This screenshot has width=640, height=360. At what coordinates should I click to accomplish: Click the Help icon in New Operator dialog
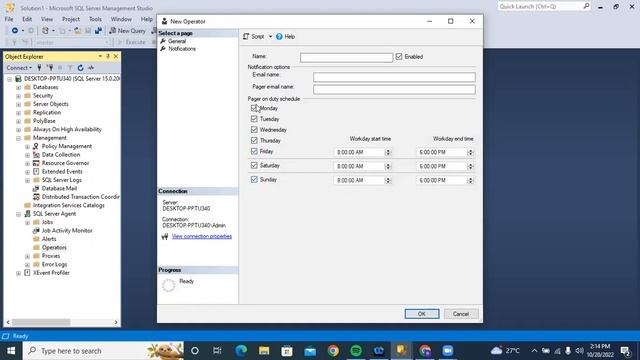coord(279,37)
